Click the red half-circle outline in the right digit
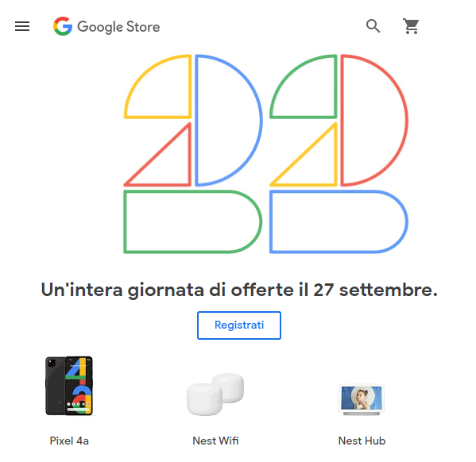 [374, 120]
